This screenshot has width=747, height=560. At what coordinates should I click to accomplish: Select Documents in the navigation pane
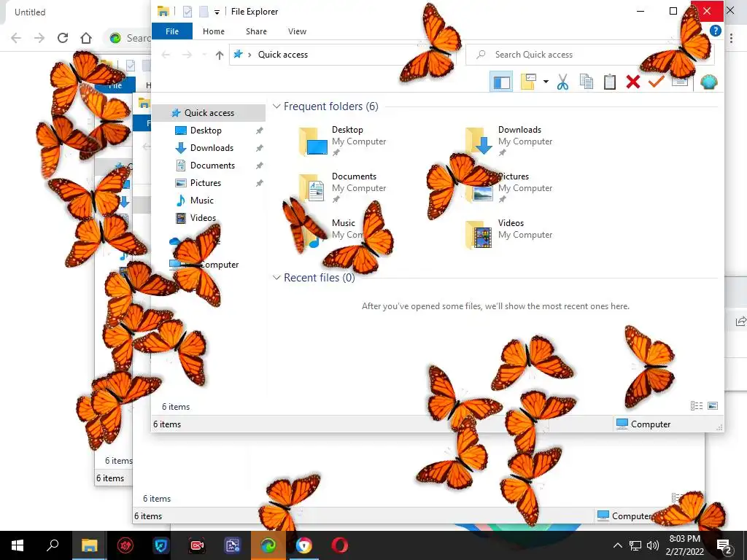[x=212, y=166]
